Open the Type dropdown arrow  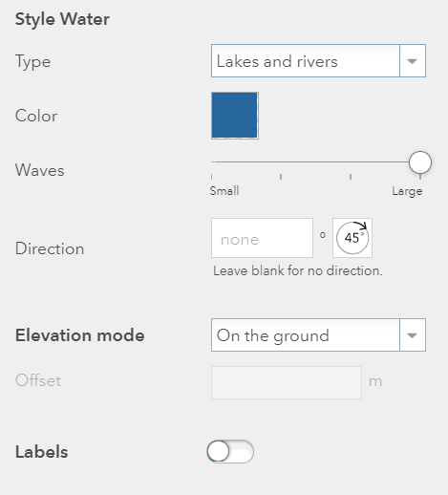pyautogui.click(x=413, y=61)
